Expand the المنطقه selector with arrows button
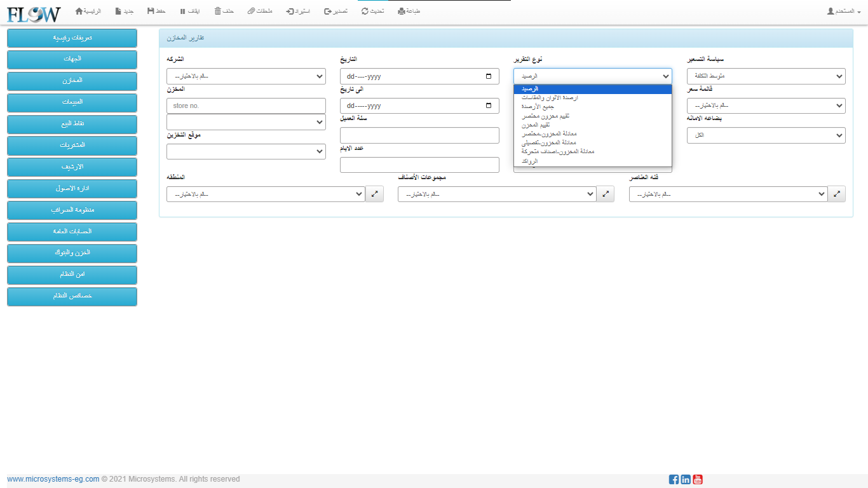The height and width of the screenshot is (488, 868). pos(374,194)
